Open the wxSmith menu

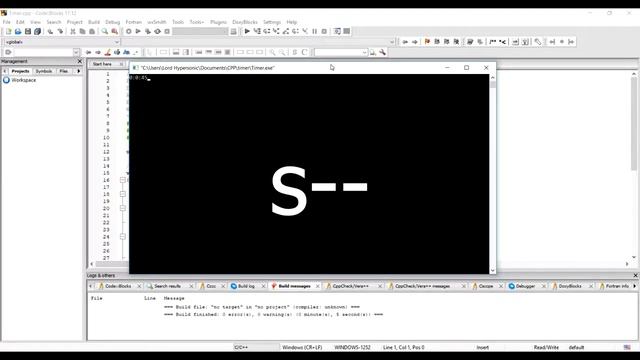coord(157,22)
